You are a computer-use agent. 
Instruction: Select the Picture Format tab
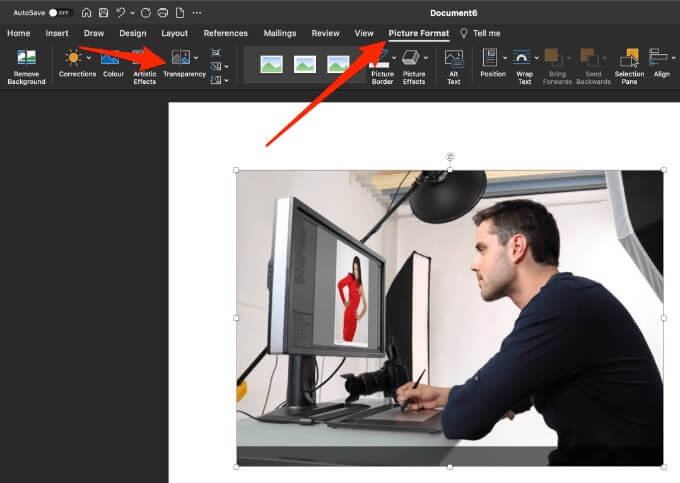[418, 33]
